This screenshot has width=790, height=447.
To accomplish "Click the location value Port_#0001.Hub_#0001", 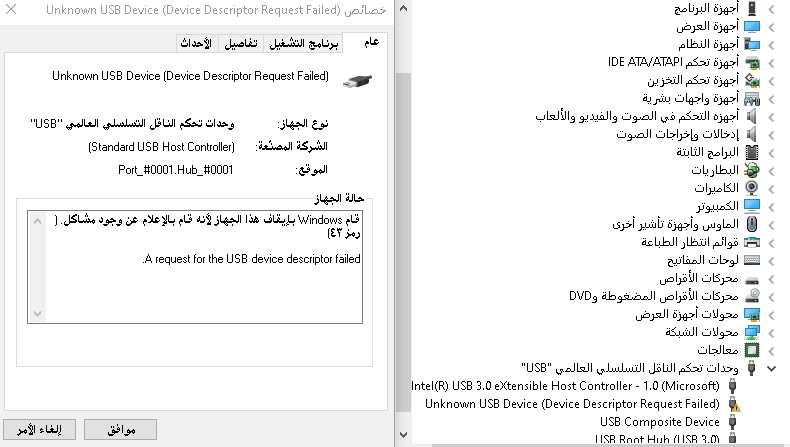I will pos(175,170).
